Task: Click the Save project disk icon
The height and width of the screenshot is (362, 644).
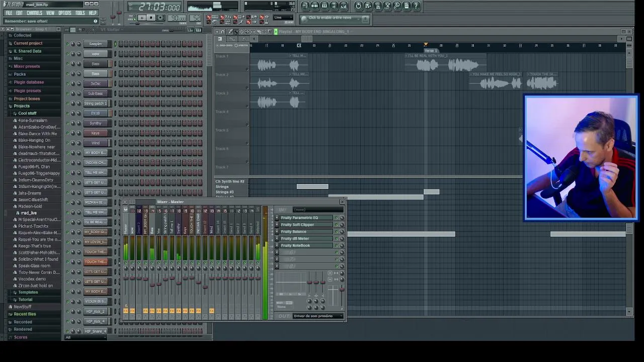Action: (x=378, y=6)
